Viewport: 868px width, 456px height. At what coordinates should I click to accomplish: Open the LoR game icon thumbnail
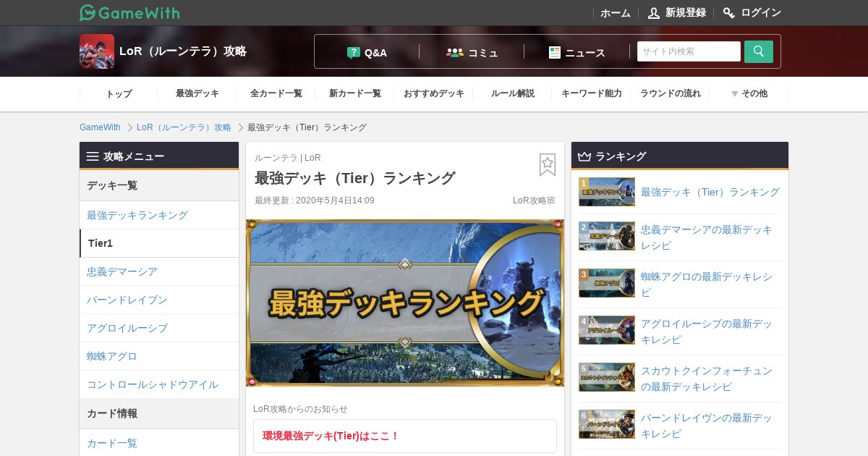97,51
